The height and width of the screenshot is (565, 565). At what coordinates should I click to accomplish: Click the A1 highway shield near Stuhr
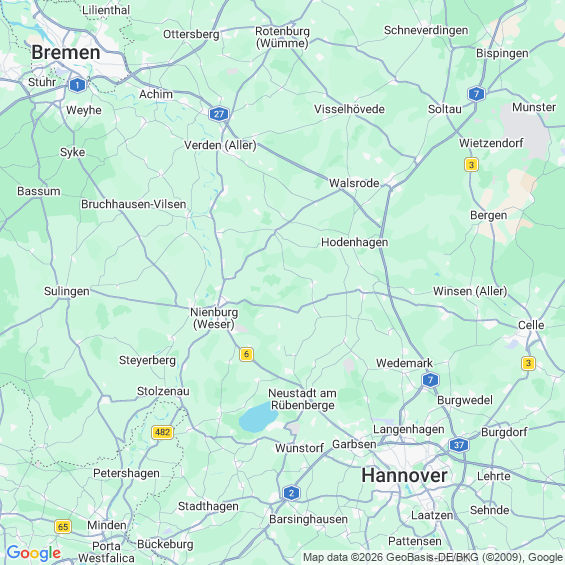click(x=77, y=85)
